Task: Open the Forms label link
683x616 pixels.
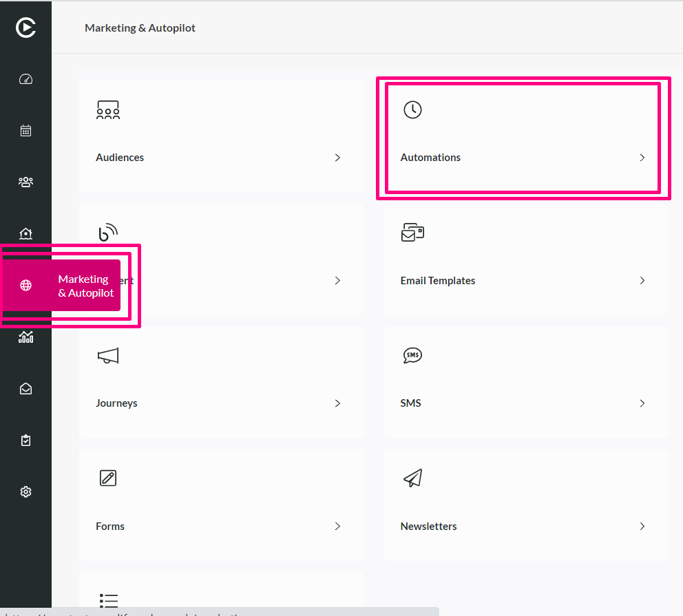Action: coord(110,527)
